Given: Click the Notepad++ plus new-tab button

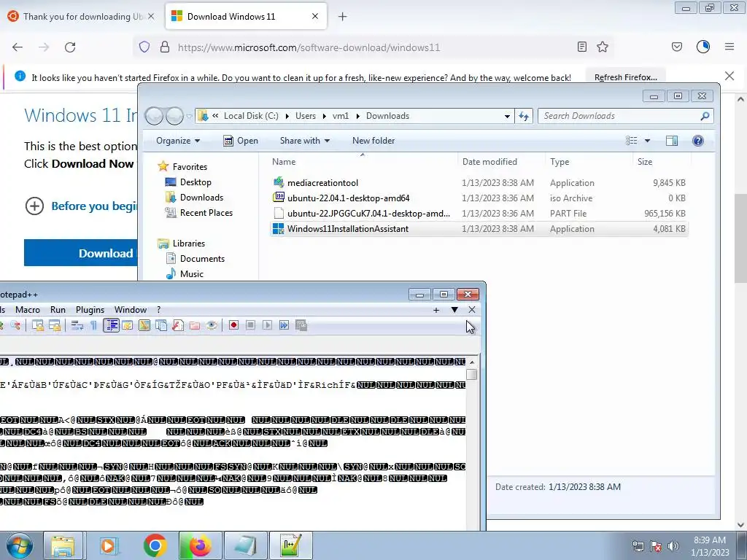Looking at the screenshot, I should coord(436,310).
